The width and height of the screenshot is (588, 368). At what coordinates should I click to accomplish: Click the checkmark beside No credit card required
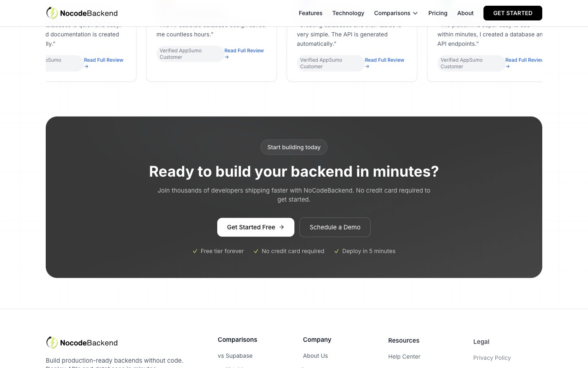[256, 251]
